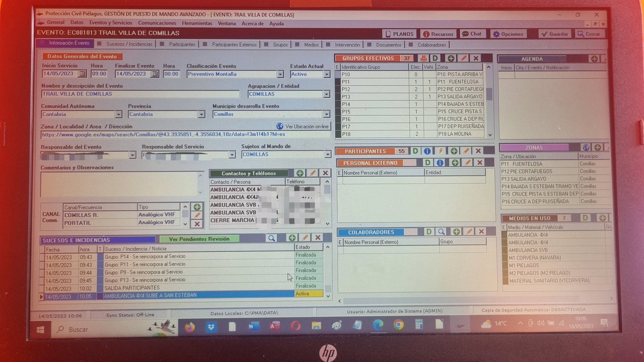Click Grupos Efectivos vertical scrollbar
644x362 pixels.
tap(489, 102)
